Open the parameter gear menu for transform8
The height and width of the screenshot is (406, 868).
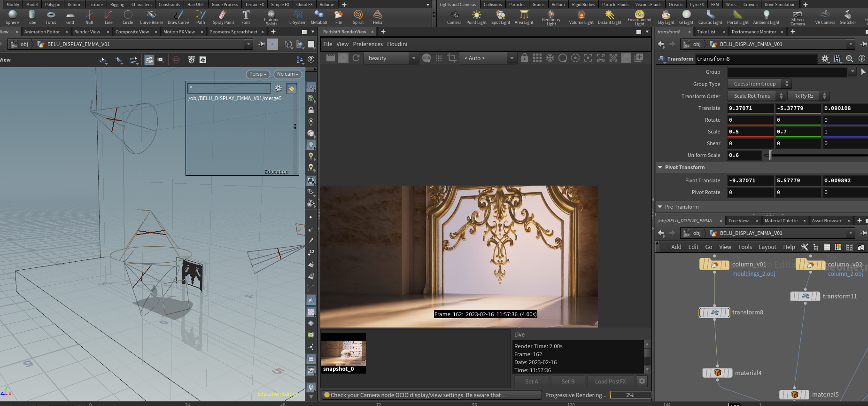click(825, 59)
